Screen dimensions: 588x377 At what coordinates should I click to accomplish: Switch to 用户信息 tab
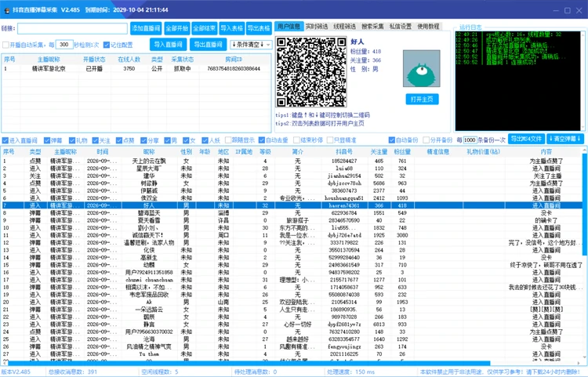pyautogui.click(x=289, y=26)
